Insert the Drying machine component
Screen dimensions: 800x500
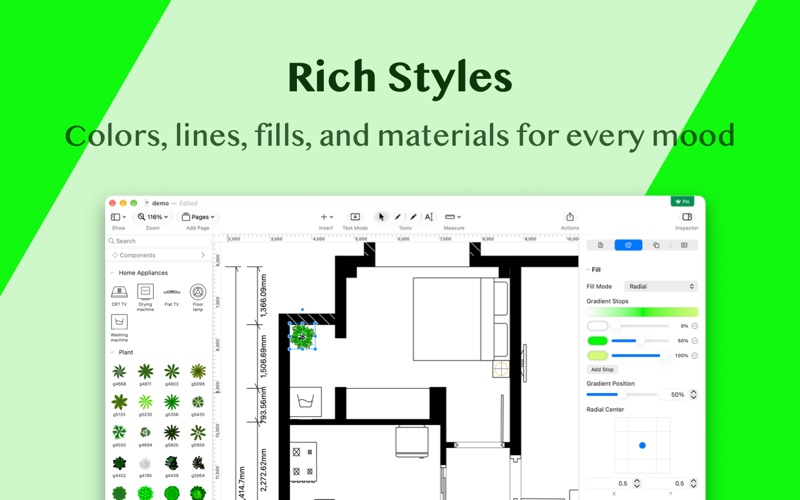click(145, 297)
